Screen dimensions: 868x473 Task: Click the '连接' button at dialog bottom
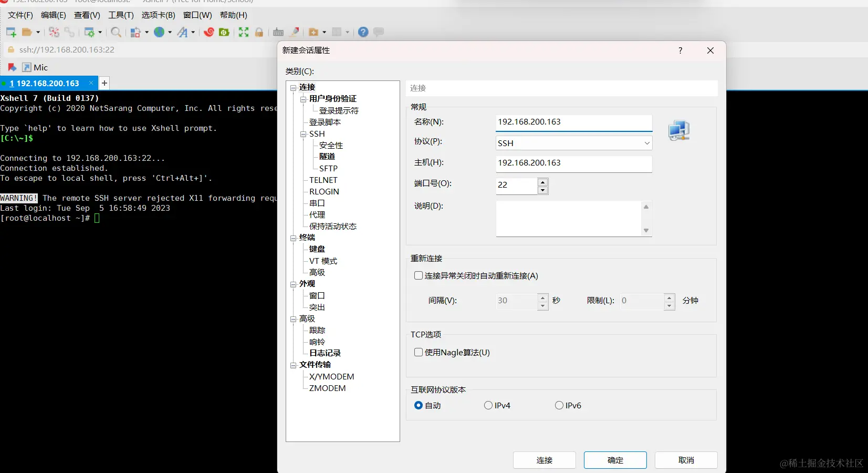[x=545, y=460]
